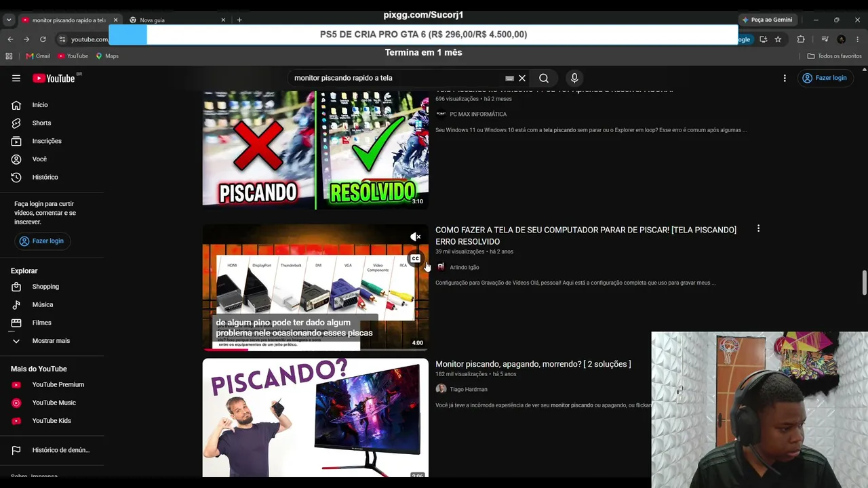
Task: Close the monitor piscando YouTube tab
Action: pos(115,20)
